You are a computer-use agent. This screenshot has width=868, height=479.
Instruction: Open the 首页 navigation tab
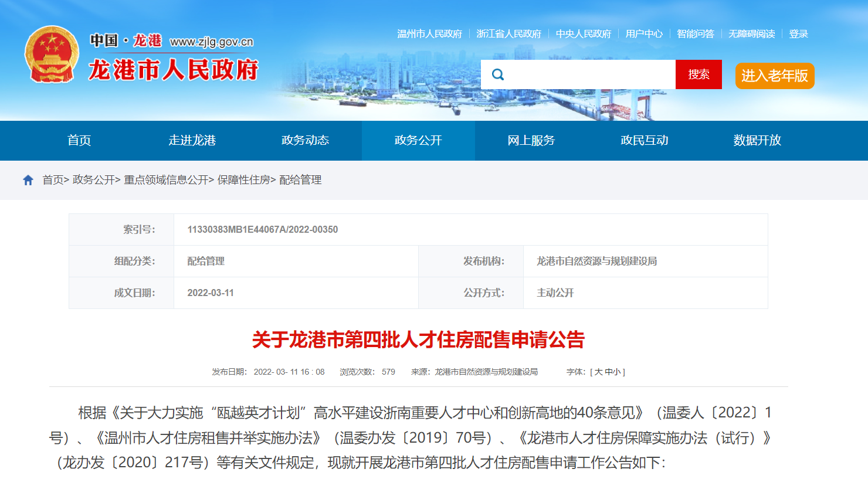[x=79, y=141]
